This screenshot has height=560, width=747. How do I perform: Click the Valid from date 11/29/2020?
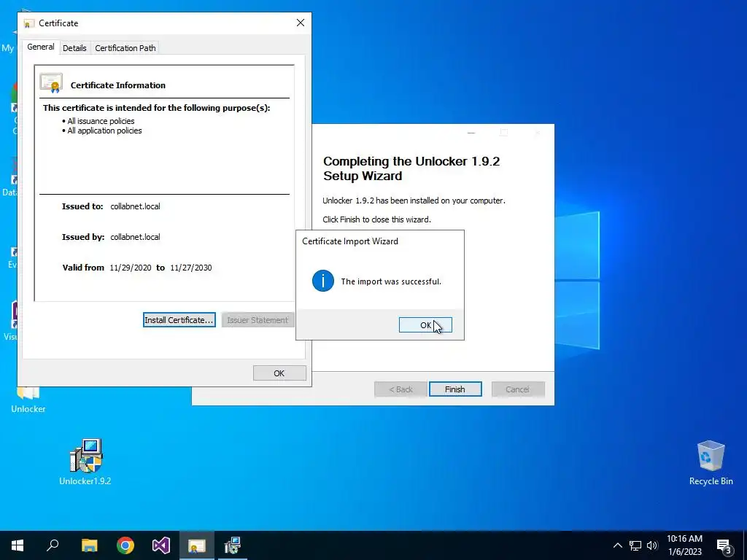131,268
